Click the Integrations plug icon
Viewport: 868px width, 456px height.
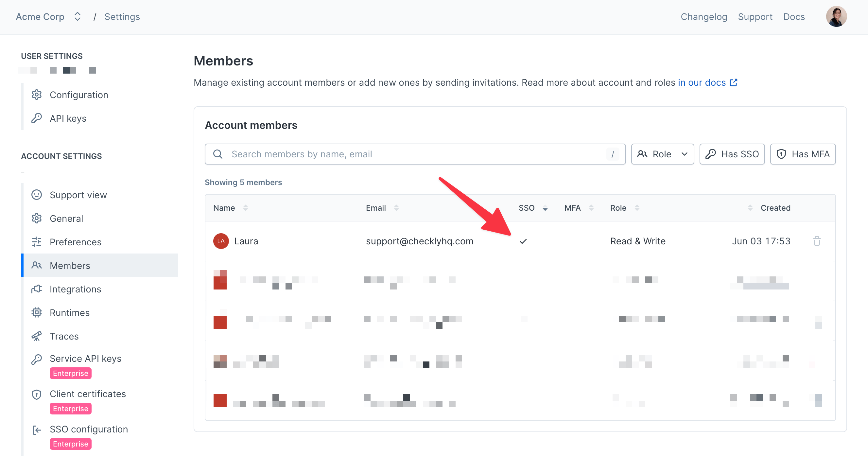(x=36, y=289)
